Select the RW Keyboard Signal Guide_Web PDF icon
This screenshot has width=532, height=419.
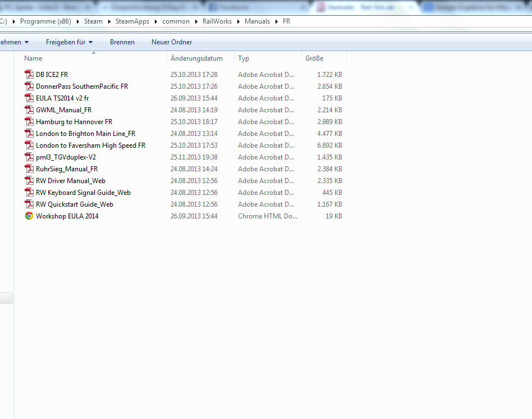pyautogui.click(x=29, y=193)
